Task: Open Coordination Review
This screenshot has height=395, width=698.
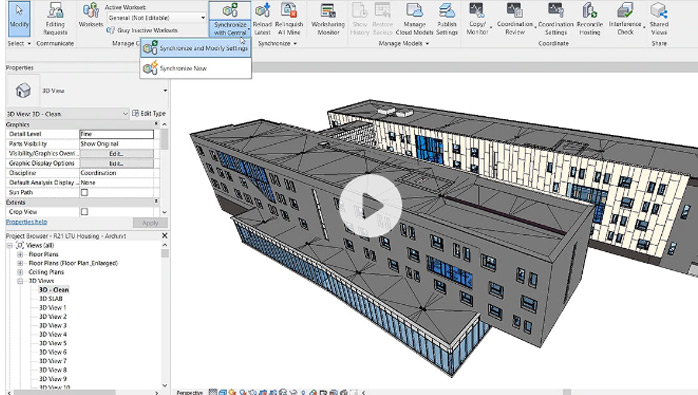Action: (515, 19)
